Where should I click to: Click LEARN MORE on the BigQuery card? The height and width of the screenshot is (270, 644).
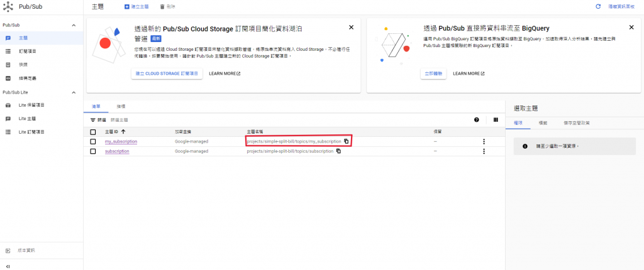pos(469,74)
